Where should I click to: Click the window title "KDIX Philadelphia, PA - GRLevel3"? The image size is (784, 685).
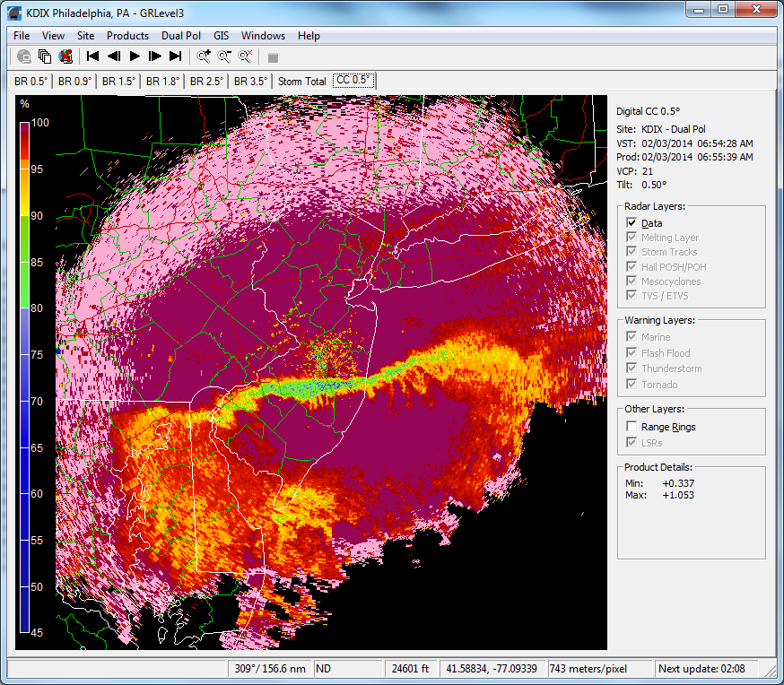click(x=105, y=13)
